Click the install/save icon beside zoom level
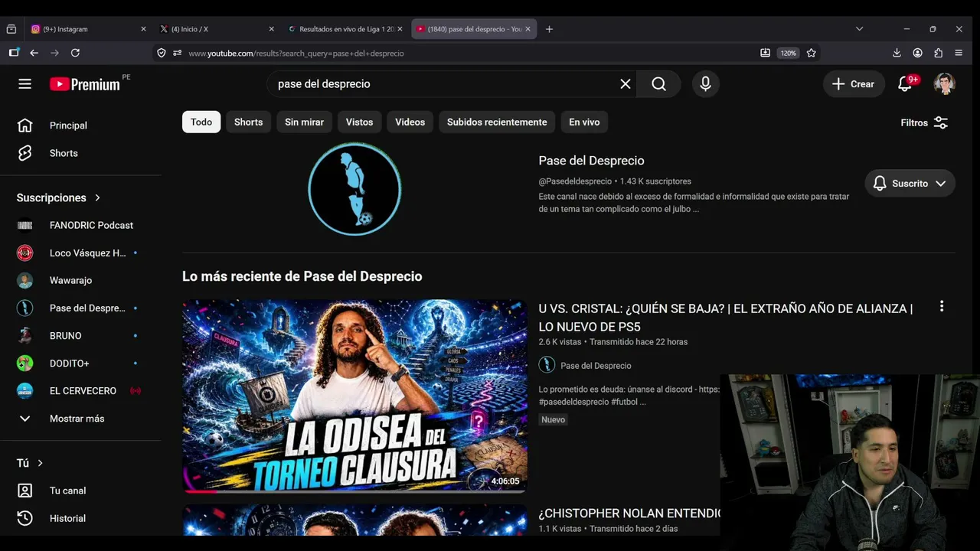 point(765,53)
